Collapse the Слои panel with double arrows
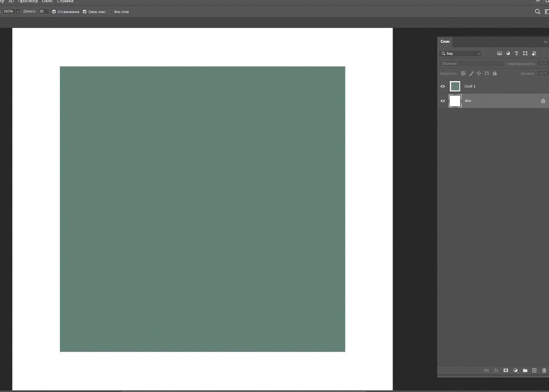 point(545,42)
